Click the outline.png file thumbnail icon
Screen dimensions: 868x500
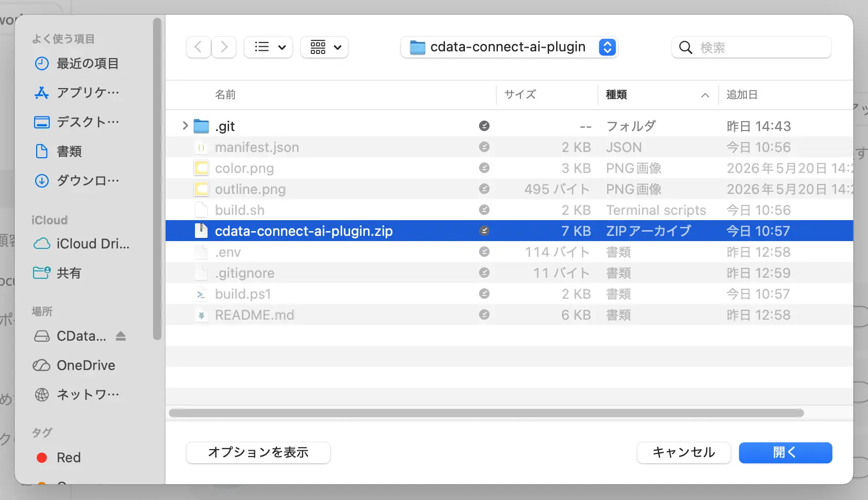pyautogui.click(x=201, y=189)
